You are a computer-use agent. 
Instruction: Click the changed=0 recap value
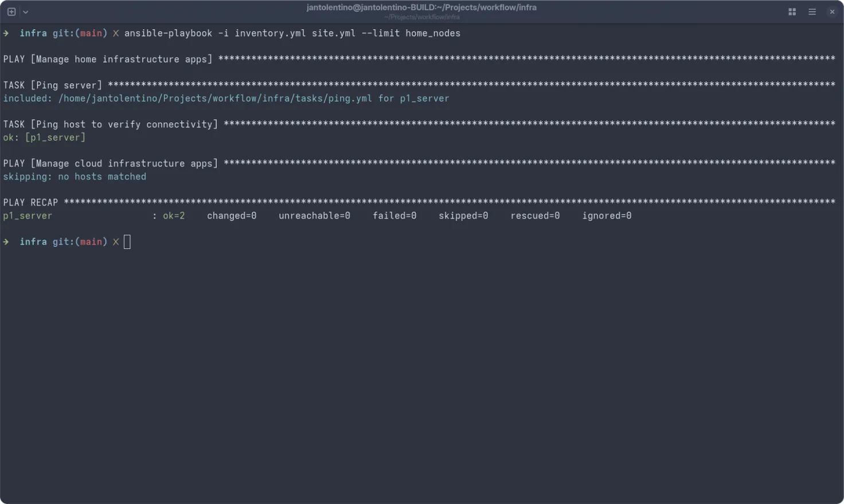(232, 216)
